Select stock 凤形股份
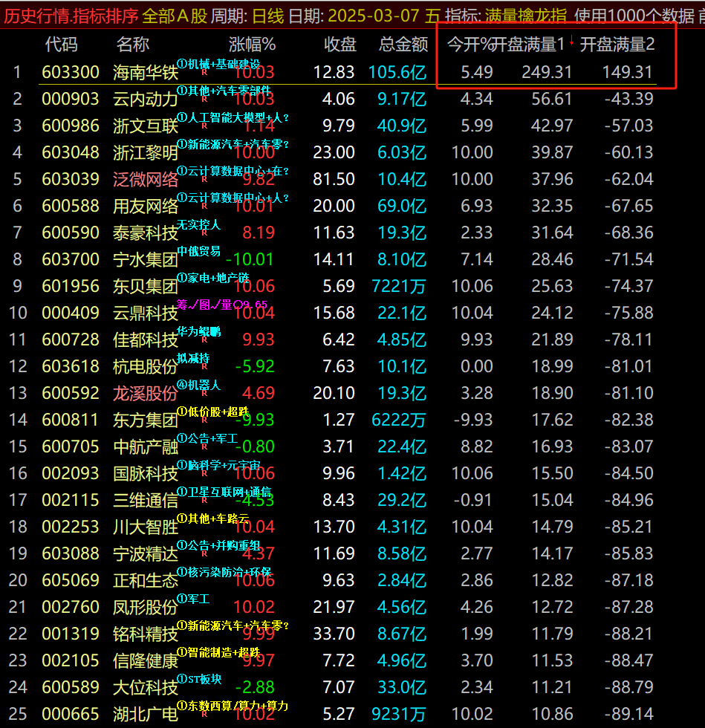 tap(146, 608)
